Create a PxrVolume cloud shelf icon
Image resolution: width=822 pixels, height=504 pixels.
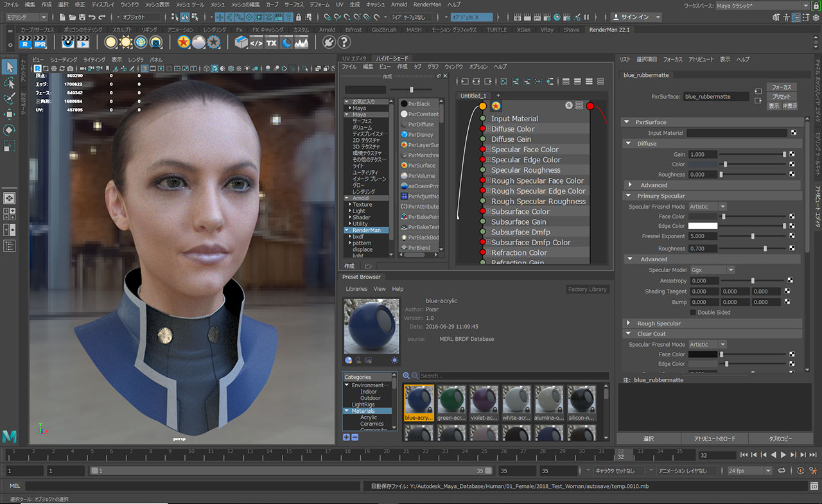coord(198,42)
